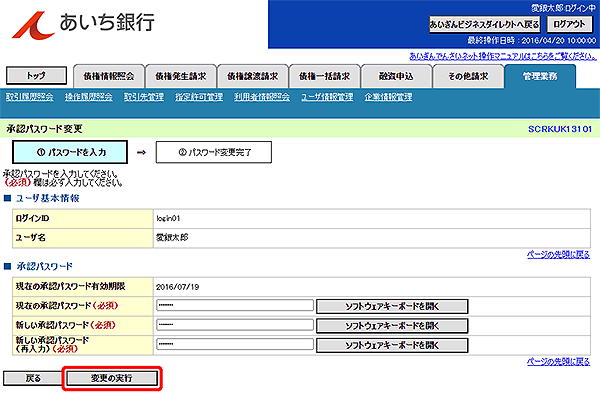Image resolution: width=600 pixels, height=398 pixels.
Task: Click step ① パスワードを入力 box
Action: coord(70,152)
